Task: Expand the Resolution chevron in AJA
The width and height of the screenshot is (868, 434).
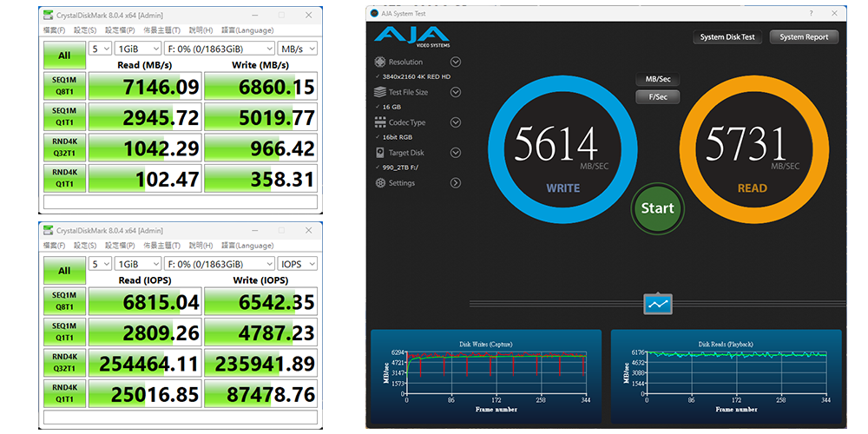Action: pos(456,62)
